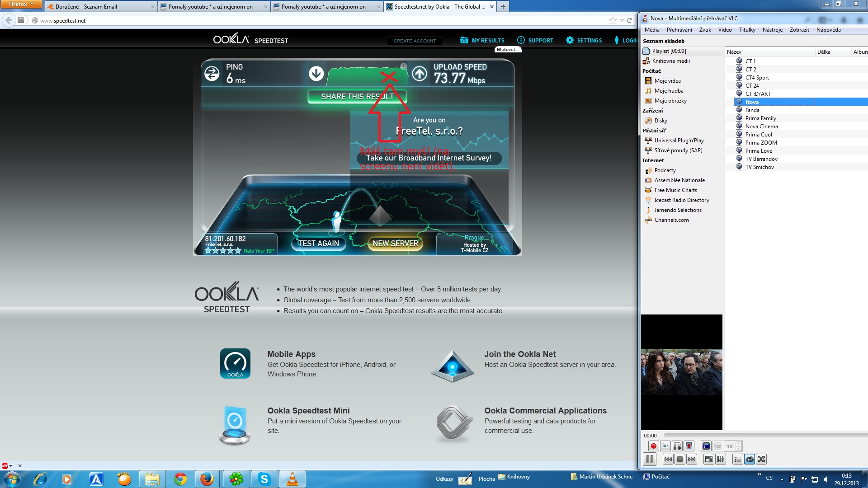This screenshot has height=488, width=868.
Task: Open Channels.com entry
Action: pos(671,220)
